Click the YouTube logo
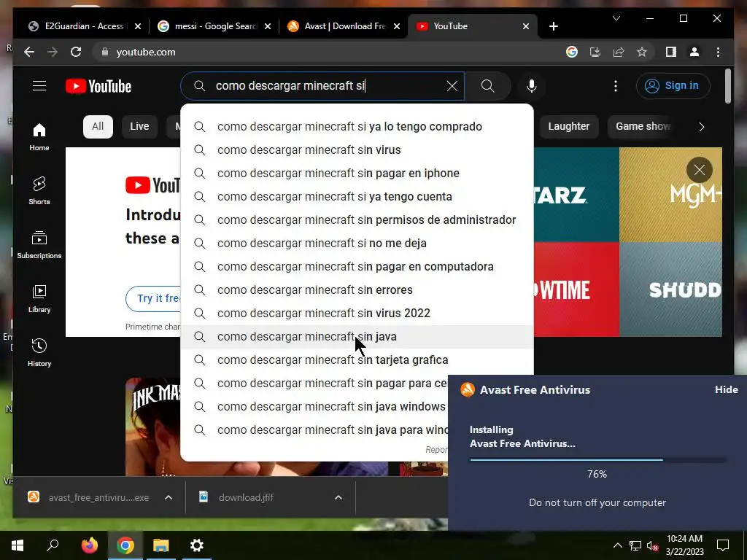Screen dimensions: 747x560 pyautogui.click(x=98, y=86)
